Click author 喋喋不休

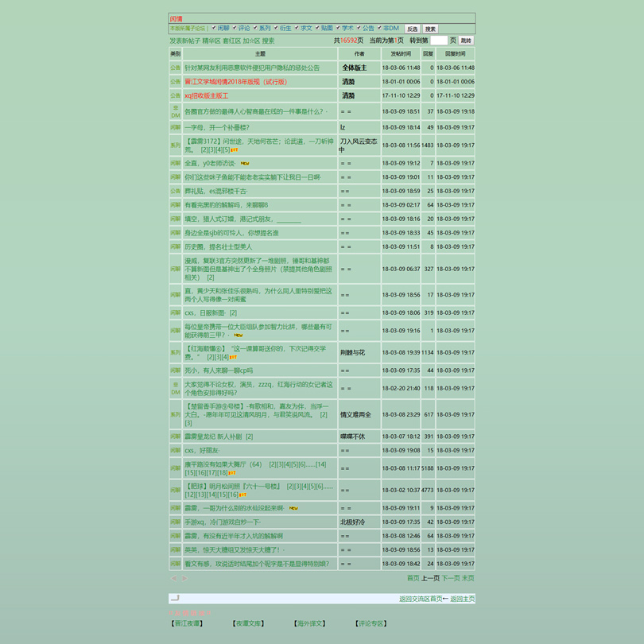click(x=352, y=436)
